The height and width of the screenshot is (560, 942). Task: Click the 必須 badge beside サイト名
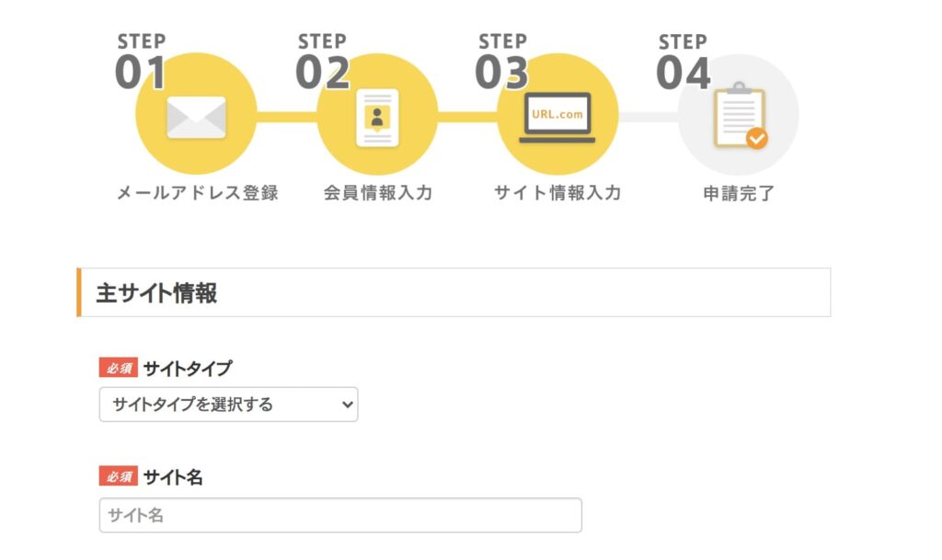point(119,476)
